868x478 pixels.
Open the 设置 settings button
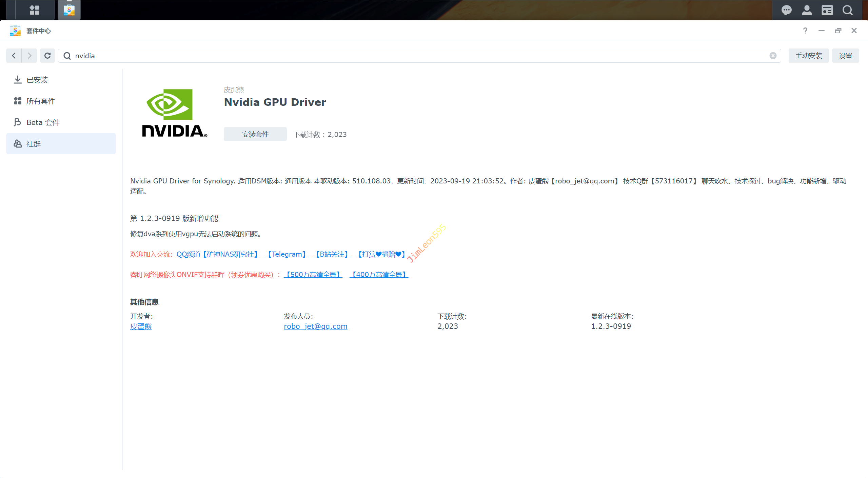click(x=845, y=56)
